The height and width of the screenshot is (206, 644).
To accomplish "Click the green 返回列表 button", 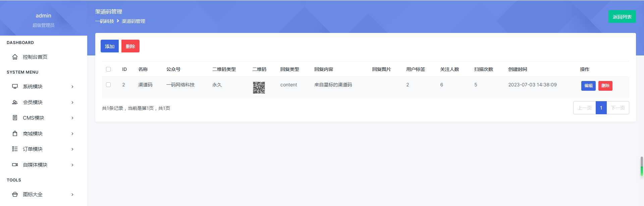I will tap(622, 16).
